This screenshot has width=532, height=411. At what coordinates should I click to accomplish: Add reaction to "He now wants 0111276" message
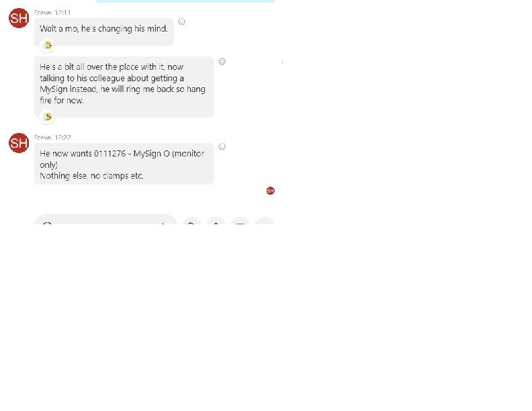coord(222,146)
